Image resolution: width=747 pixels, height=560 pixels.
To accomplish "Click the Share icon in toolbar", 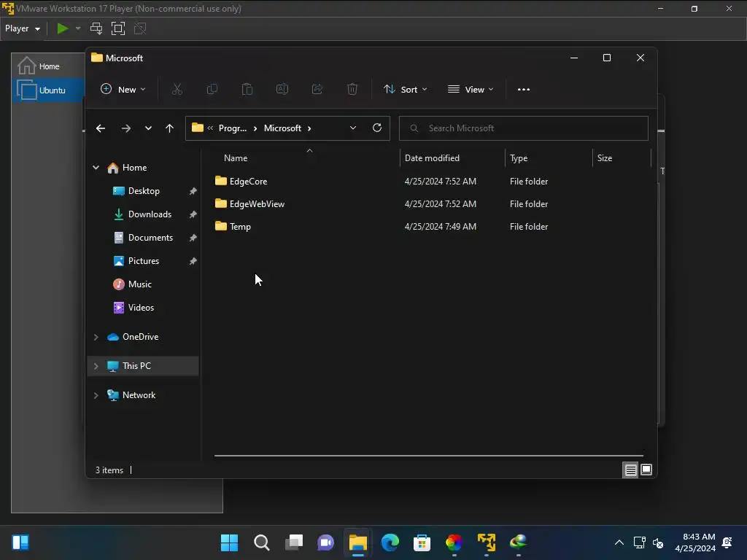I will [x=317, y=90].
